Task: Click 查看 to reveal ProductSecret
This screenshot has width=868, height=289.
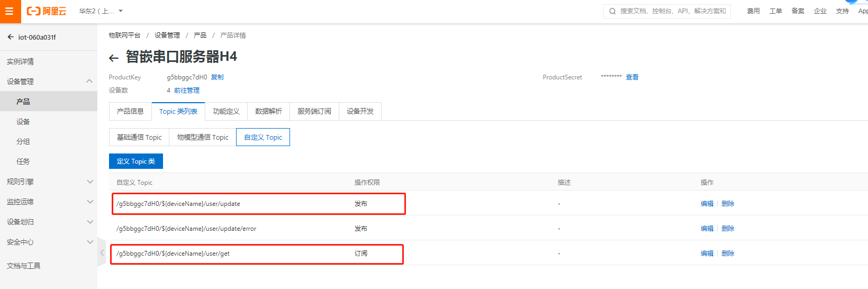Action: click(632, 77)
